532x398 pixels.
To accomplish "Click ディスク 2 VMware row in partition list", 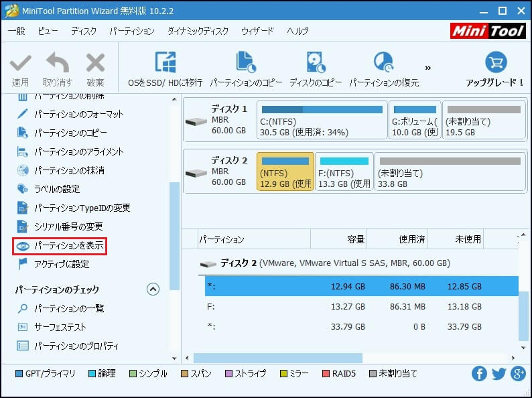I will coord(358,263).
